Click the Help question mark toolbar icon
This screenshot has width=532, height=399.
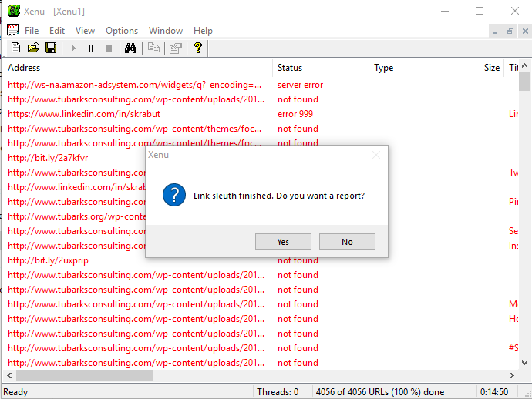(198, 49)
